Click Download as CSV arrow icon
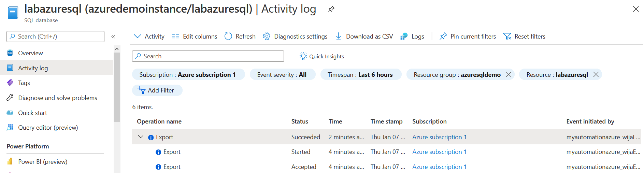The width and height of the screenshot is (644, 173). [x=339, y=36]
